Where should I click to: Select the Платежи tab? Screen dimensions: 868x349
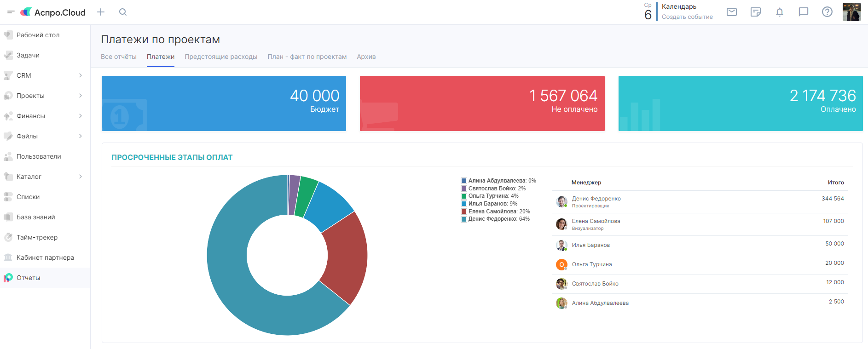point(161,57)
